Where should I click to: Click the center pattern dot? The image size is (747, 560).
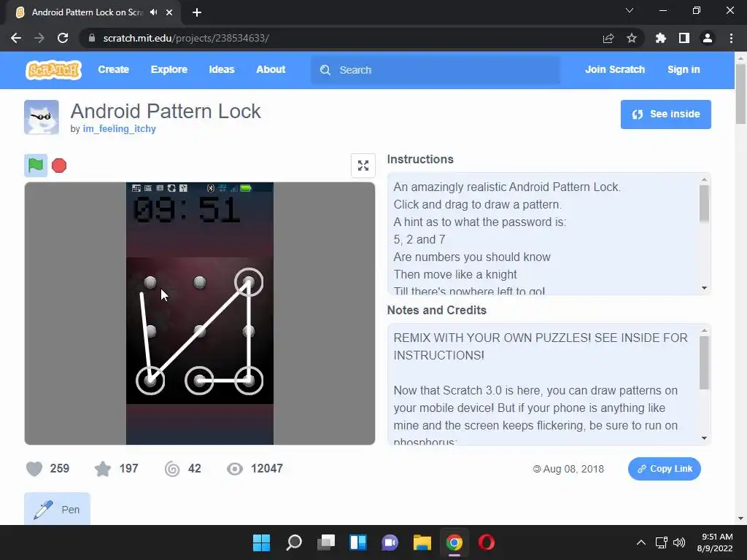click(x=200, y=331)
